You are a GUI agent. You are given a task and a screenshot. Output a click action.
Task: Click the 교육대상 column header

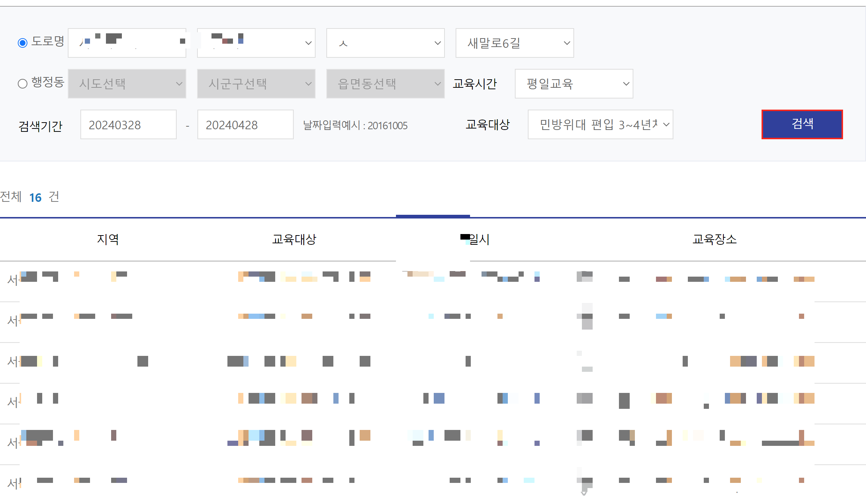tap(294, 239)
